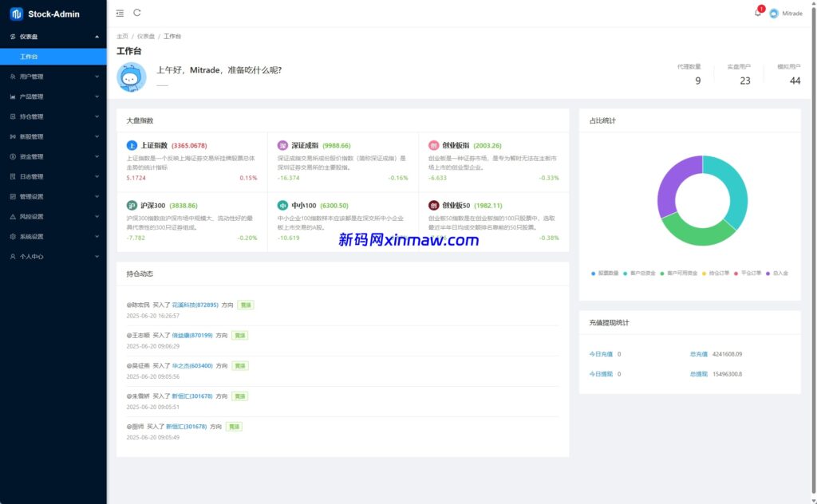
Task: Open the 花溪科技(872895) stock link
Action: (x=195, y=305)
